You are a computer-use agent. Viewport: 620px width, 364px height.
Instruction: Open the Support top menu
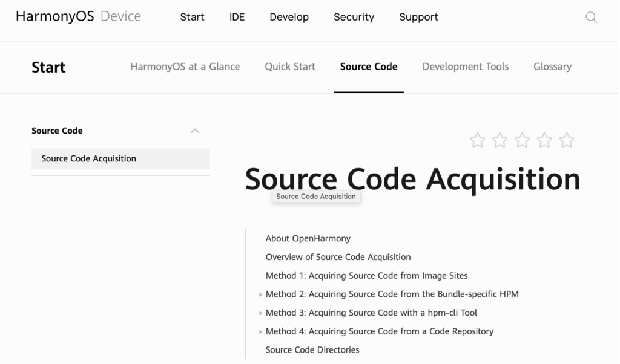418,17
